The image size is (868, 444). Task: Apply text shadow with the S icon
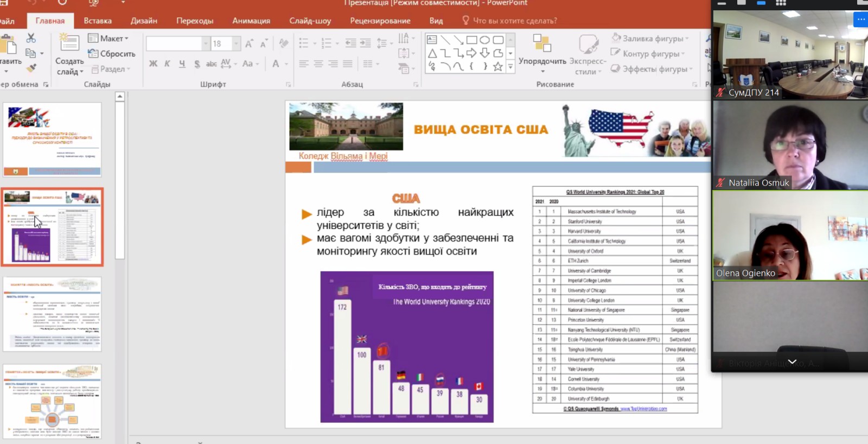[x=197, y=64]
